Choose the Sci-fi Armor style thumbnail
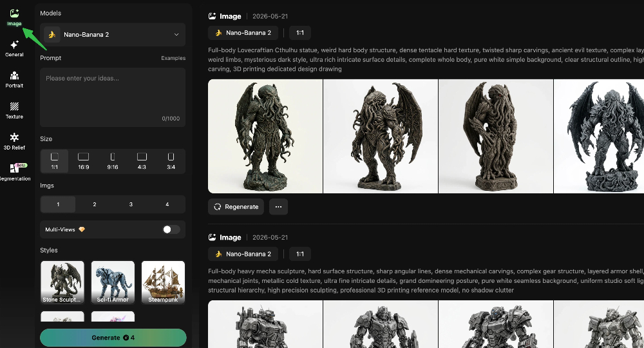This screenshot has height=348, width=644. tap(113, 282)
